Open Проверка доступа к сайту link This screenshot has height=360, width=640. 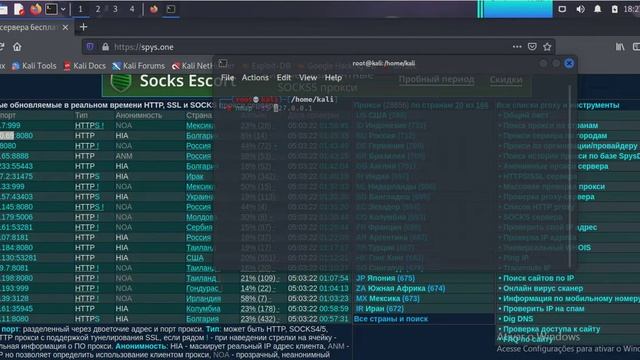click(x=551, y=329)
